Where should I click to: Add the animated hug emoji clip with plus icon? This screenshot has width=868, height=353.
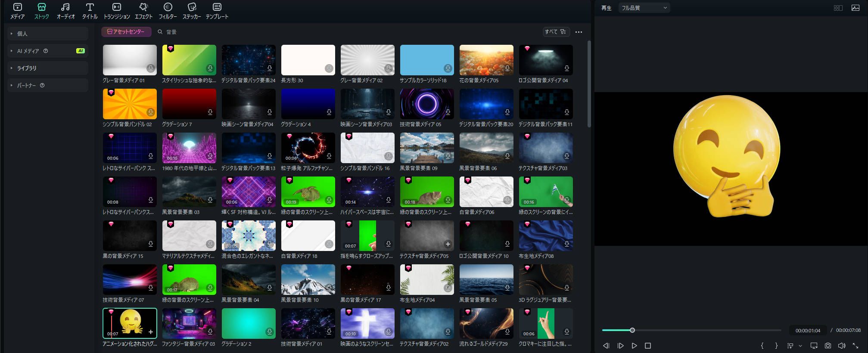[x=151, y=332]
